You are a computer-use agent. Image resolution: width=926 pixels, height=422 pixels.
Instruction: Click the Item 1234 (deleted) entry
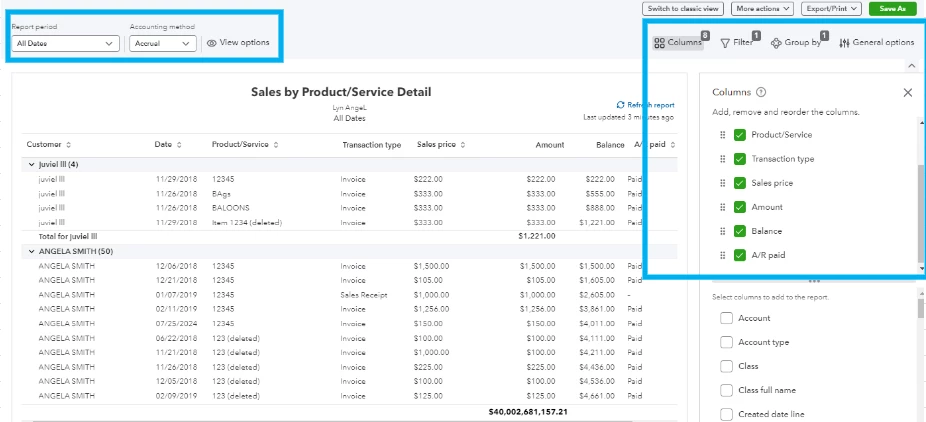pyautogui.click(x=247, y=223)
